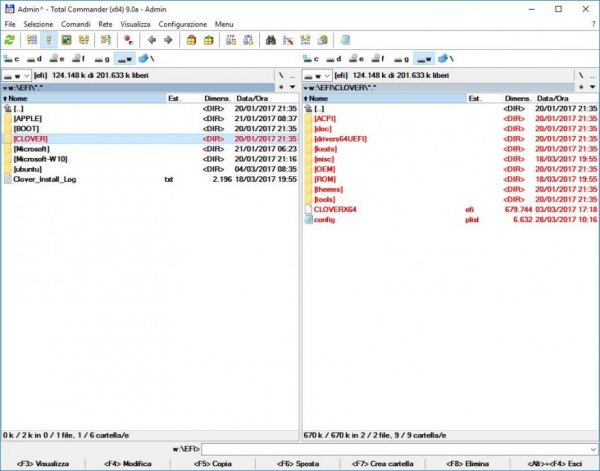The width and height of the screenshot is (600, 471).
Task: Click the copy names toolbar icon
Action: click(x=323, y=40)
